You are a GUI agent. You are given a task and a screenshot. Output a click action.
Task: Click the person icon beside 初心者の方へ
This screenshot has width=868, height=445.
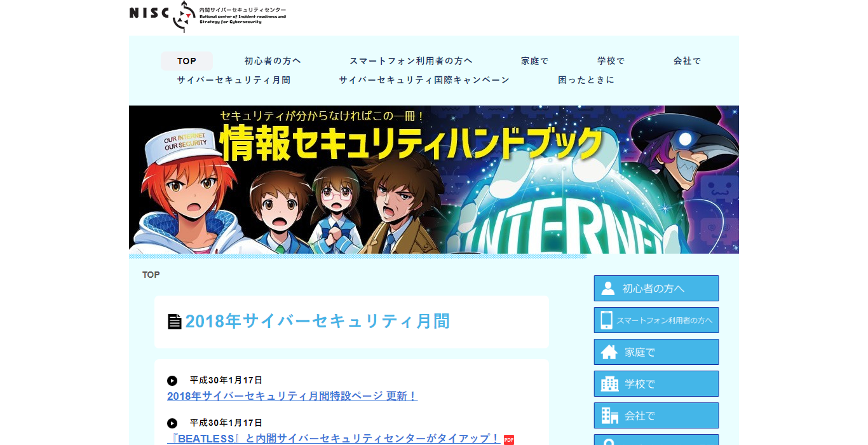608,289
